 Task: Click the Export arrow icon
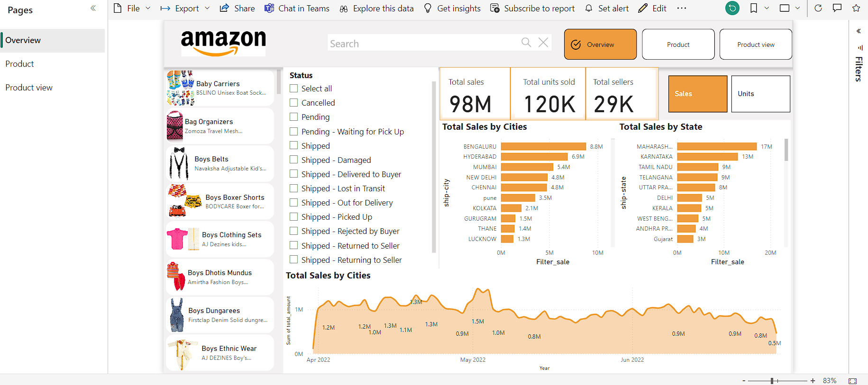(165, 9)
